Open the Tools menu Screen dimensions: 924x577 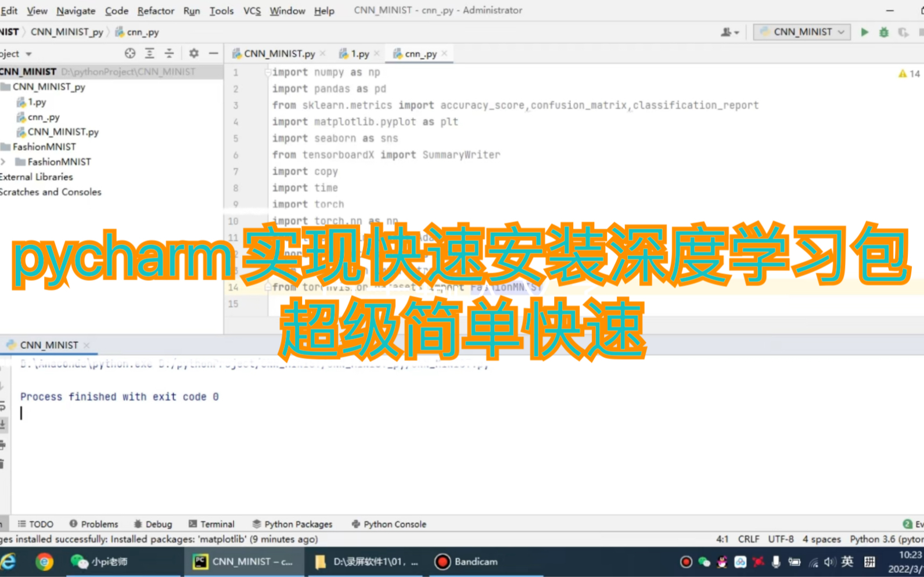coord(221,10)
